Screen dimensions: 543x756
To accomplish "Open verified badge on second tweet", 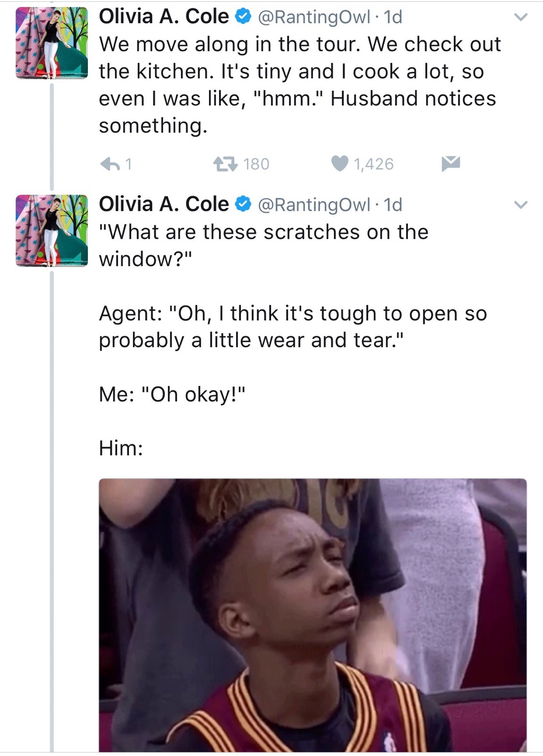I will tap(243, 205).
